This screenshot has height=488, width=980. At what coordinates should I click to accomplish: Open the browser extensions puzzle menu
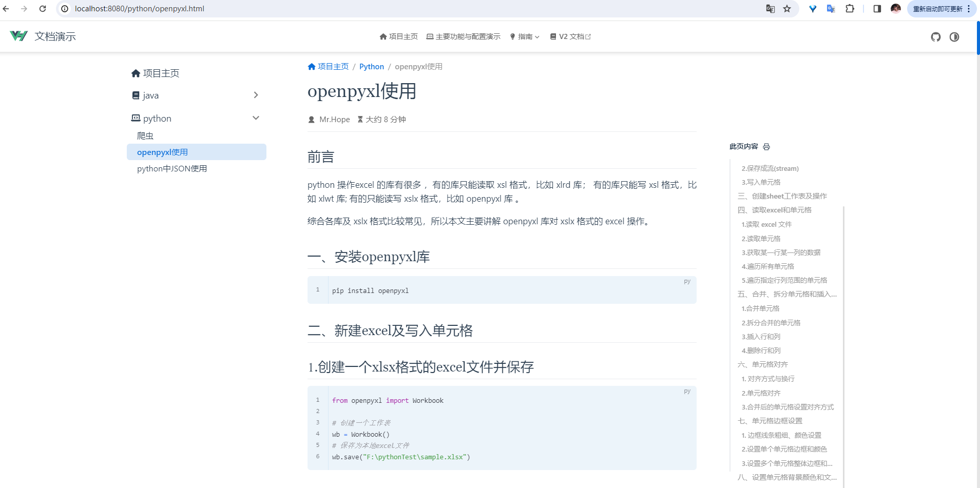point(850,9)
